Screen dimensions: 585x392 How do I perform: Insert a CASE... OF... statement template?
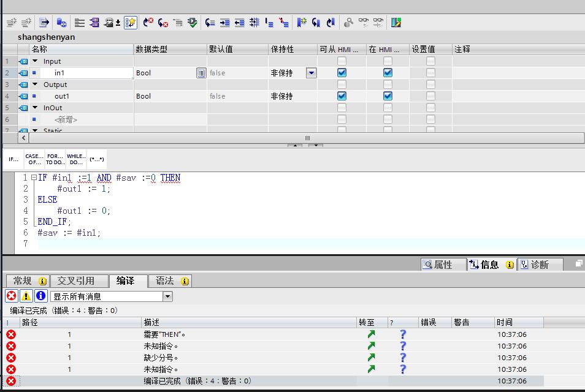pyautogui.click(x=34, y=159)
